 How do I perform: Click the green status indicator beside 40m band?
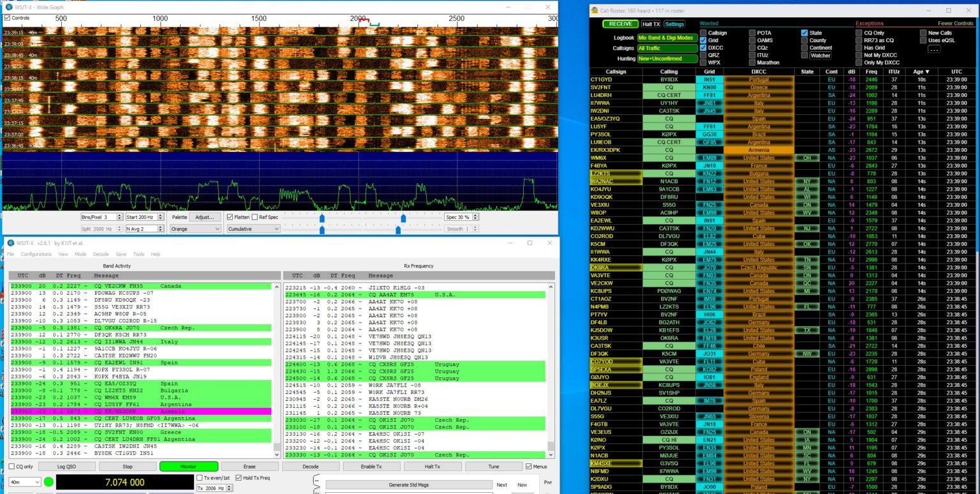[49, 482]
